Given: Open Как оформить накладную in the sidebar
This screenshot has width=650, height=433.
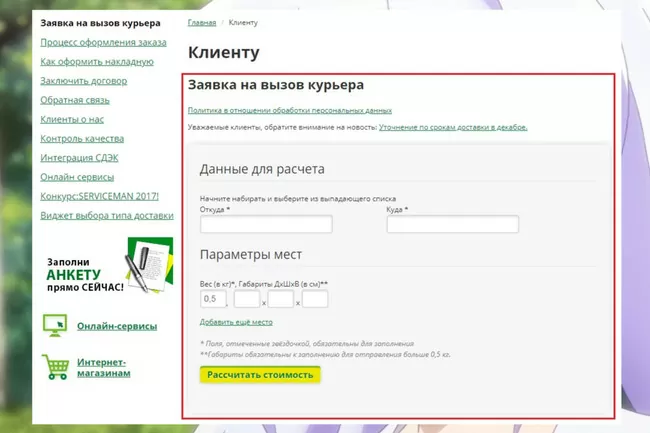Looking at the screenshot, I should 96,61.
